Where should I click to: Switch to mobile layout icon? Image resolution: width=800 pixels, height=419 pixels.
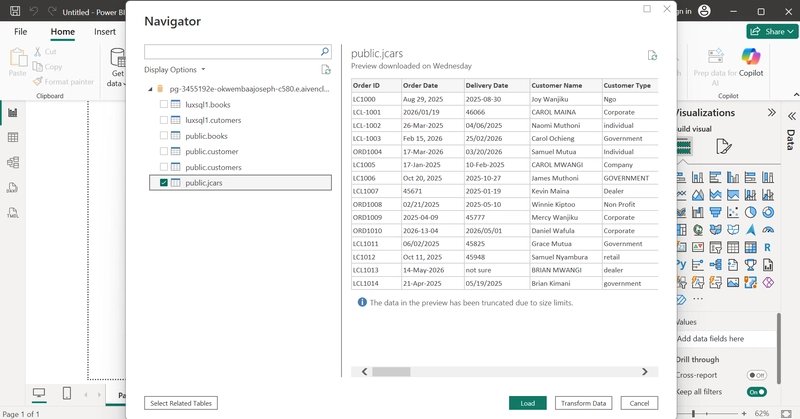click(x=67, y=393)
